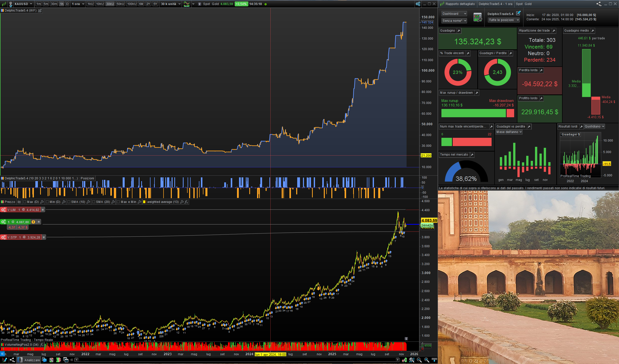Image resolution: width=619 pixels, height=364 pixels.
Task: Click the fx icon beside weighted average
Action: click(x=186, y=202)
